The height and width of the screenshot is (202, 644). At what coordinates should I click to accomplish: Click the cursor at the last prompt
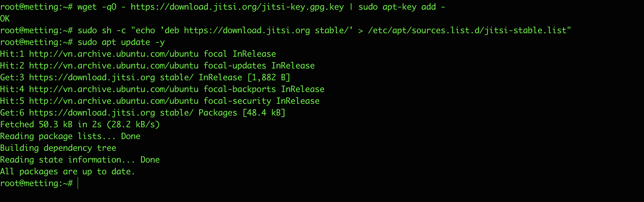coord(78,183)
